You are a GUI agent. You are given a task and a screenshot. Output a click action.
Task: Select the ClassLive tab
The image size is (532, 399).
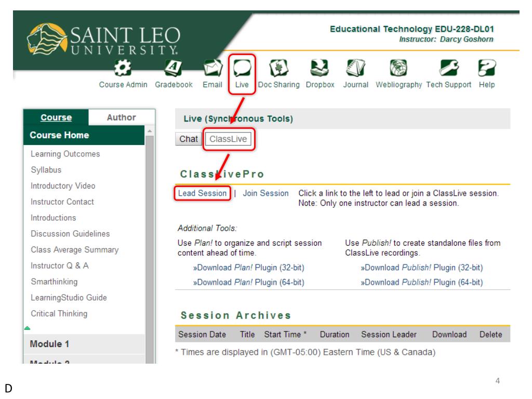pyautogui.click(x=229, y=139)
